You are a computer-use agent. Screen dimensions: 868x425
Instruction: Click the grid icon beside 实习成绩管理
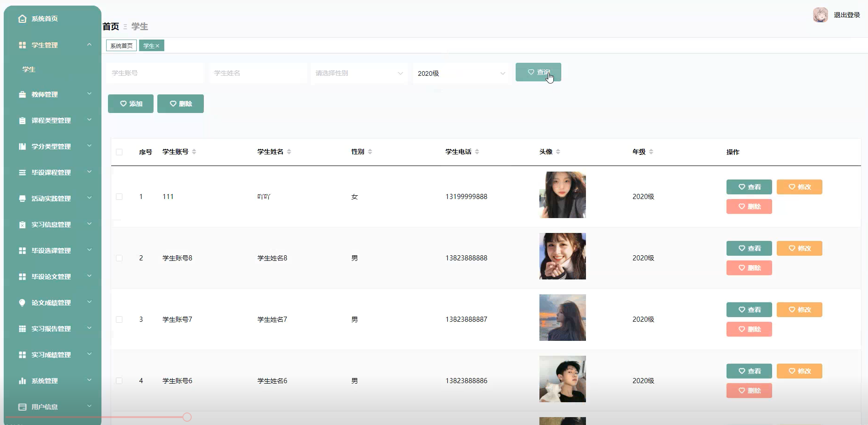[x=22, y=355]
